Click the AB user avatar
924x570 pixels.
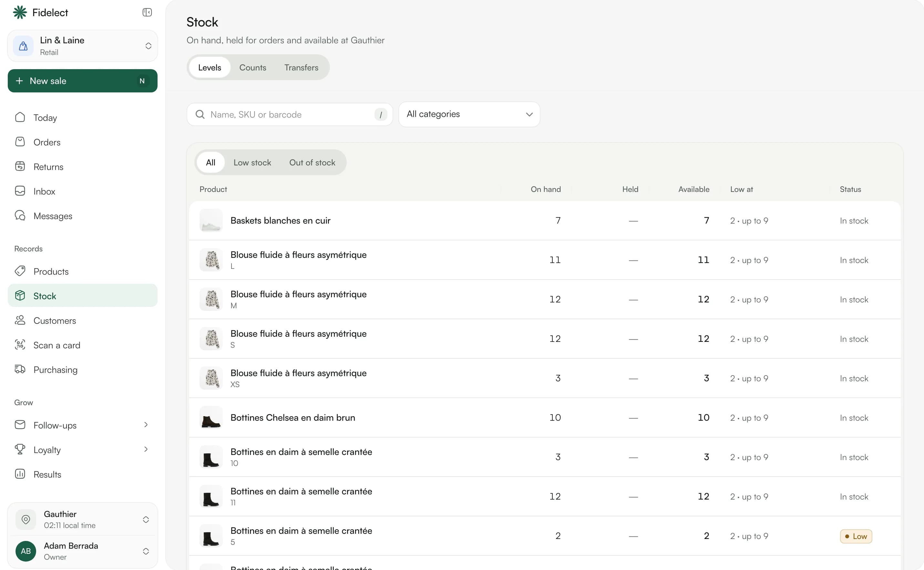pyautogui.click(x=26, y=551)
